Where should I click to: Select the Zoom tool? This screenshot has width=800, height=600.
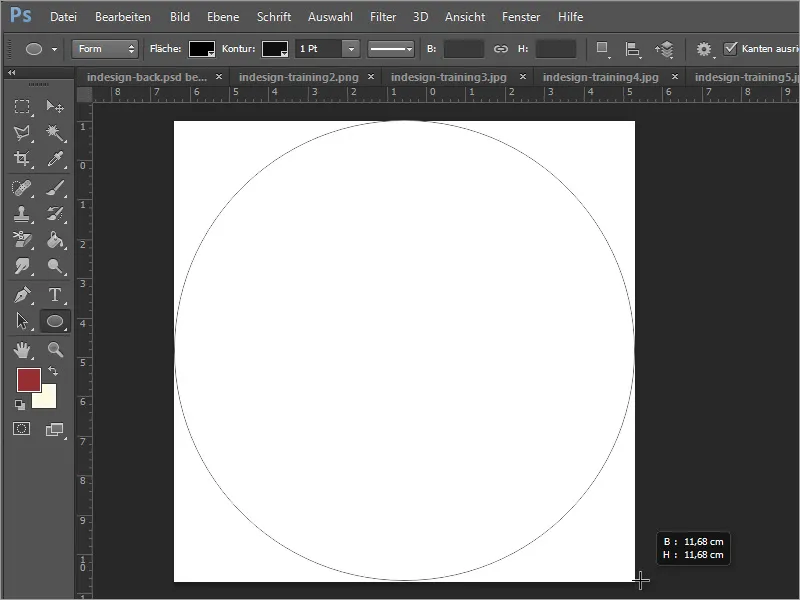coord(55,350)
